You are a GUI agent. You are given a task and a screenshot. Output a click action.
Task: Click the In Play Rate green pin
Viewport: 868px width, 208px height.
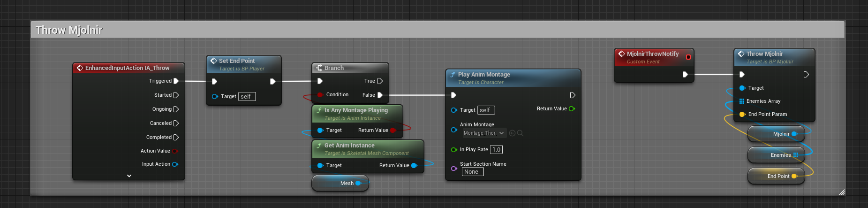(x=454, y=150)
